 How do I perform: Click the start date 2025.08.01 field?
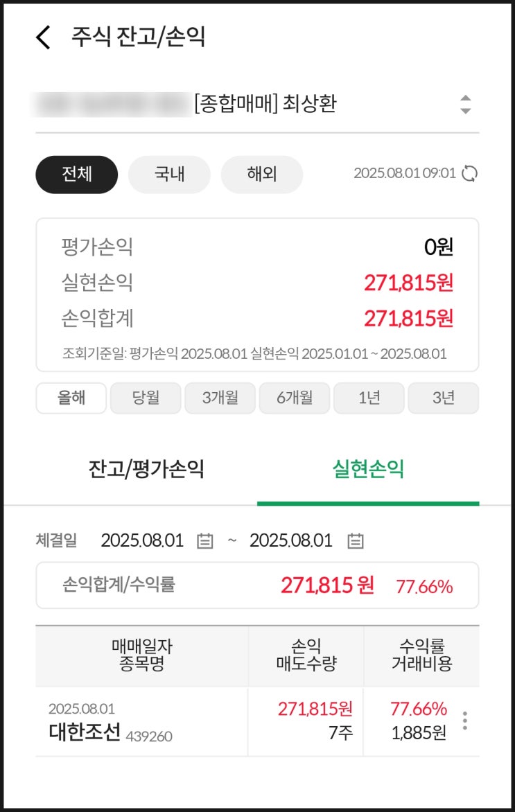[x=142, y=541]
